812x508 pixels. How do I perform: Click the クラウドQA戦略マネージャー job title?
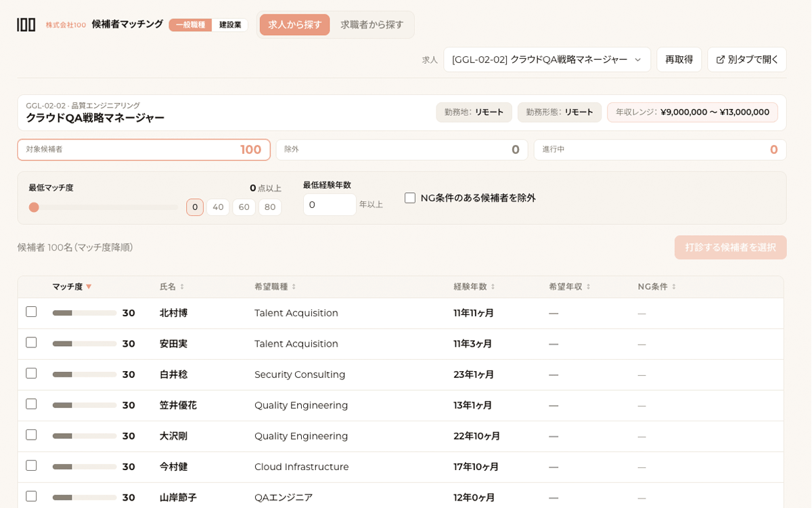tap(95, 118)
